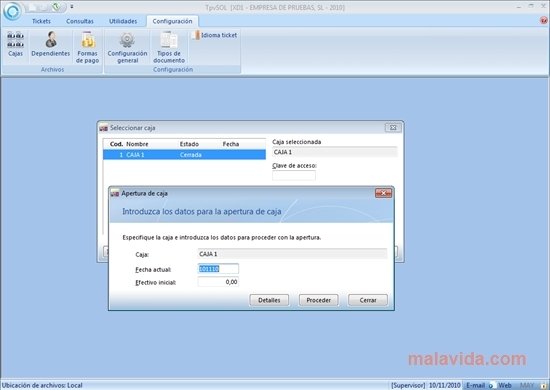The image size is (550, 390).
Task: Click the red help icon near ribbon's right end
Action: point(543,21)
